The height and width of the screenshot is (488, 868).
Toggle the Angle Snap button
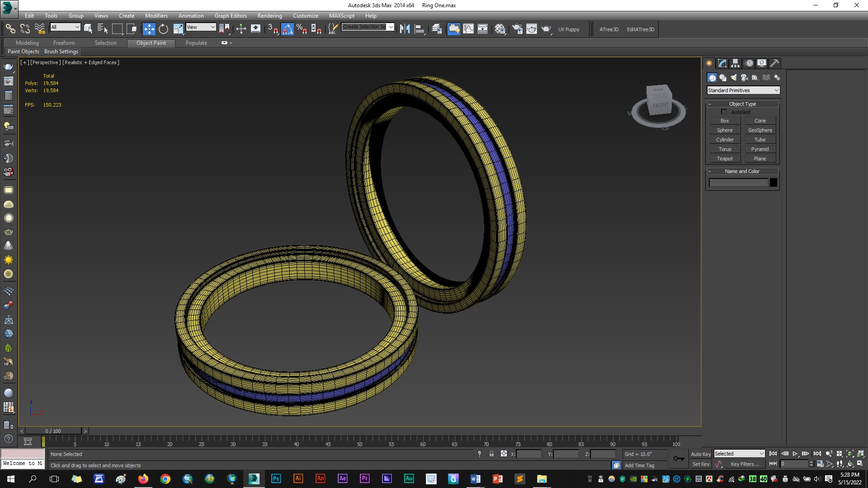(288, 29)
